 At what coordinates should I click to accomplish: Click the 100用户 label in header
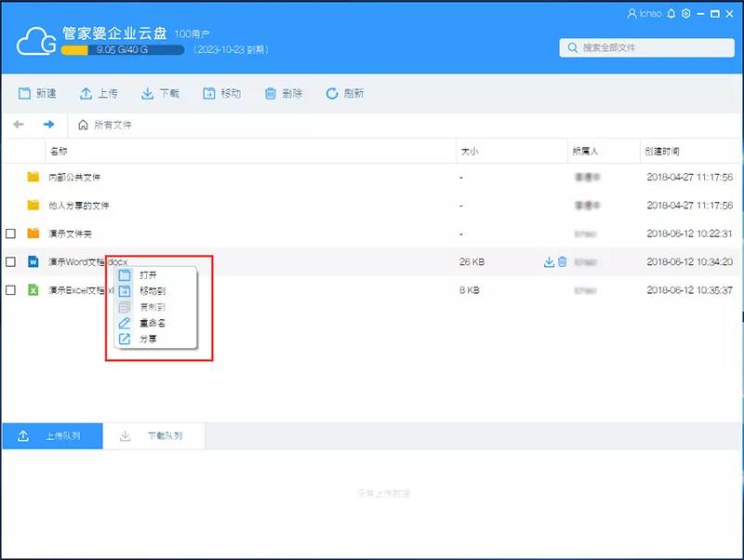click(x=193, y=34)
